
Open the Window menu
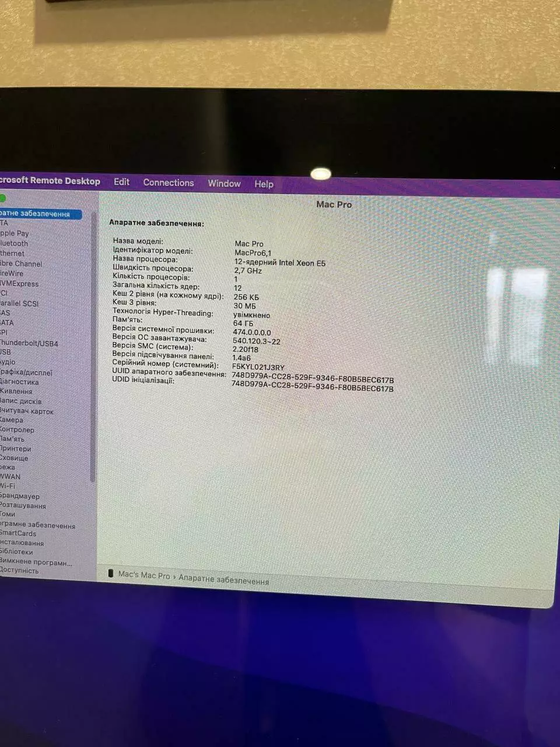(224, 183)
